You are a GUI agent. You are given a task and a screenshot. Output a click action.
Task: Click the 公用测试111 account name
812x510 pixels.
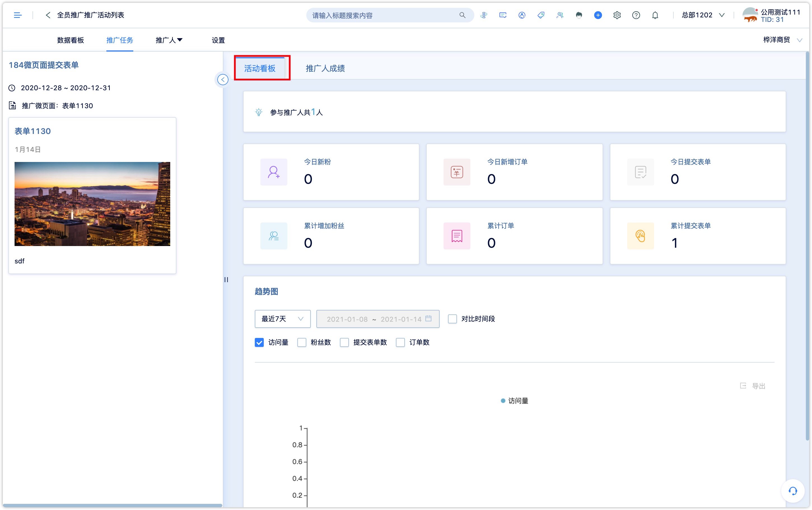click(x=780, y=12)
